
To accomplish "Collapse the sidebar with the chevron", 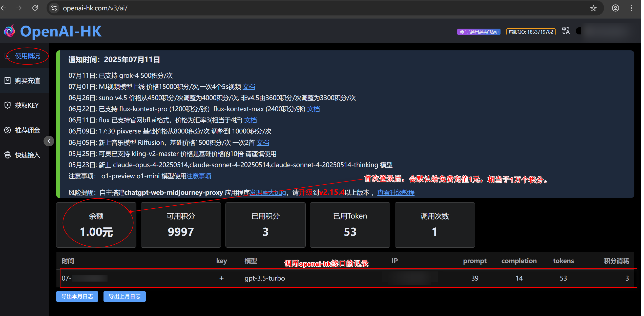I will coord(49,141).
